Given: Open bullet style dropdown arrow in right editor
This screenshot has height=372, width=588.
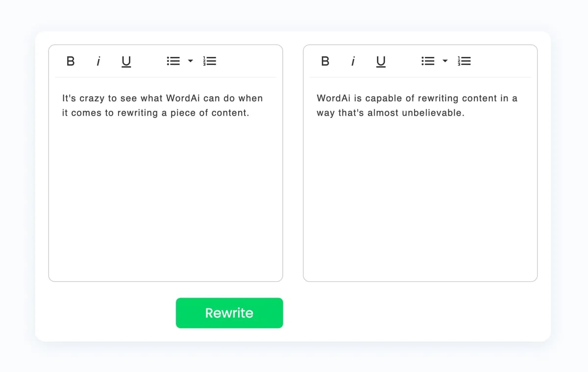Looking at the screenshot, I should 445,61.
